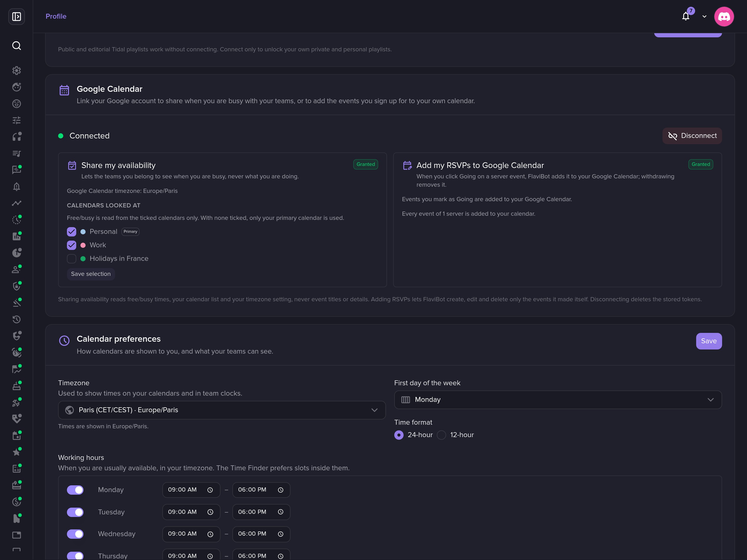This screenshot has height=560, width=747.
Task: Click the Thursday 06:00 PM end time field
Action: click(x=261, y=555)
